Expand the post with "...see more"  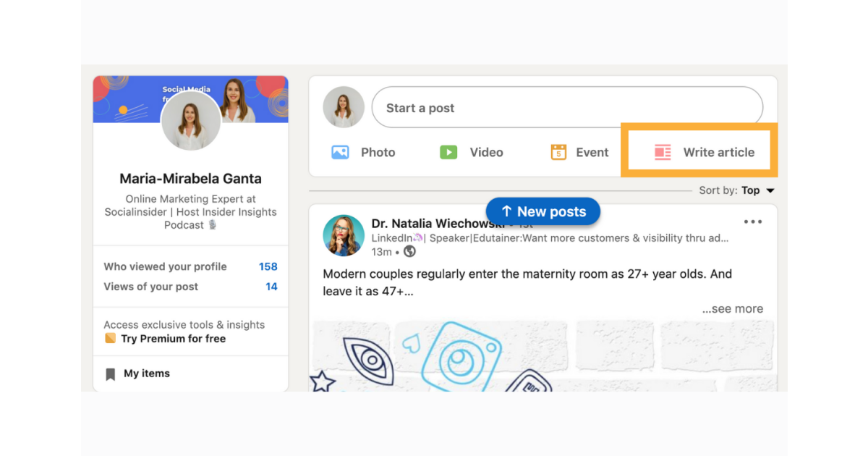click(732, 308)
